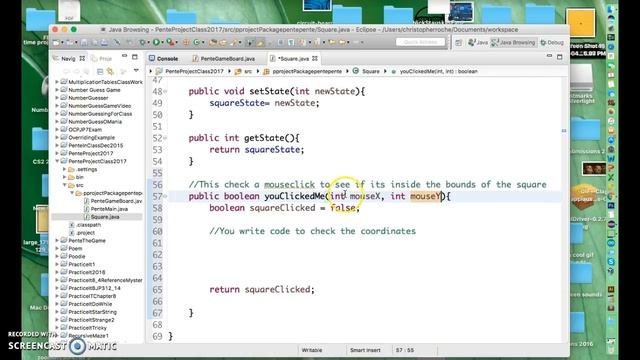Click the New file wizard icon
This screenshot has height=360, width=640.
[56, 42]
